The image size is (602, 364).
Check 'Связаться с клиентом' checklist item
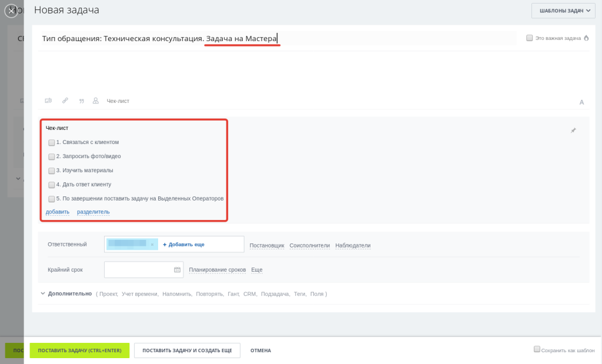52,142
